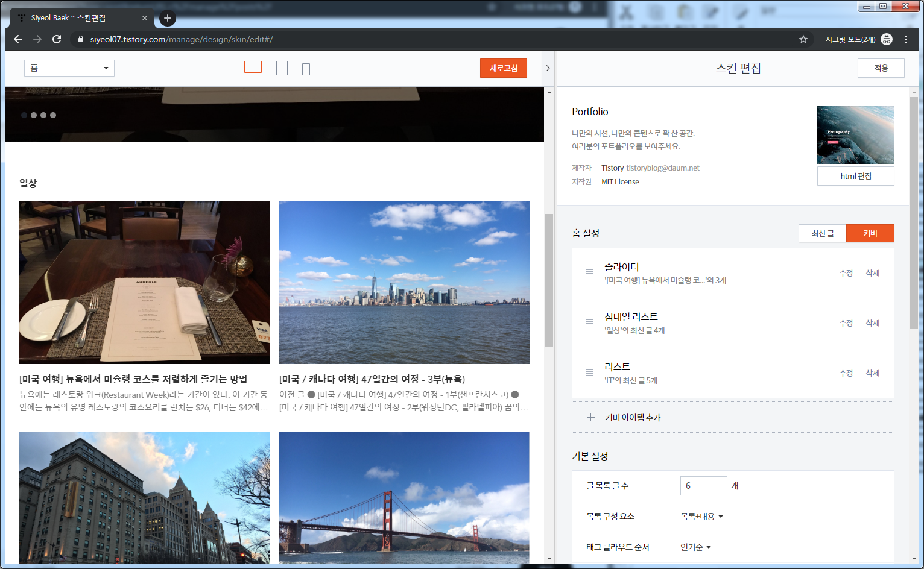Click the preview pane vertical scrollbar
Image resolution: width=924 pixels, height=569 pixels.
tap(549, 280)
